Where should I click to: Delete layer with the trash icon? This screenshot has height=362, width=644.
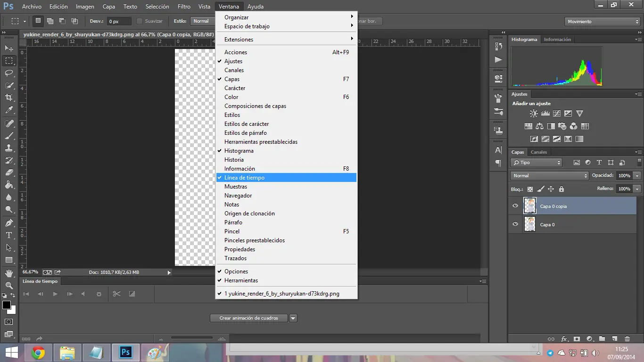[x=627, y=339]
